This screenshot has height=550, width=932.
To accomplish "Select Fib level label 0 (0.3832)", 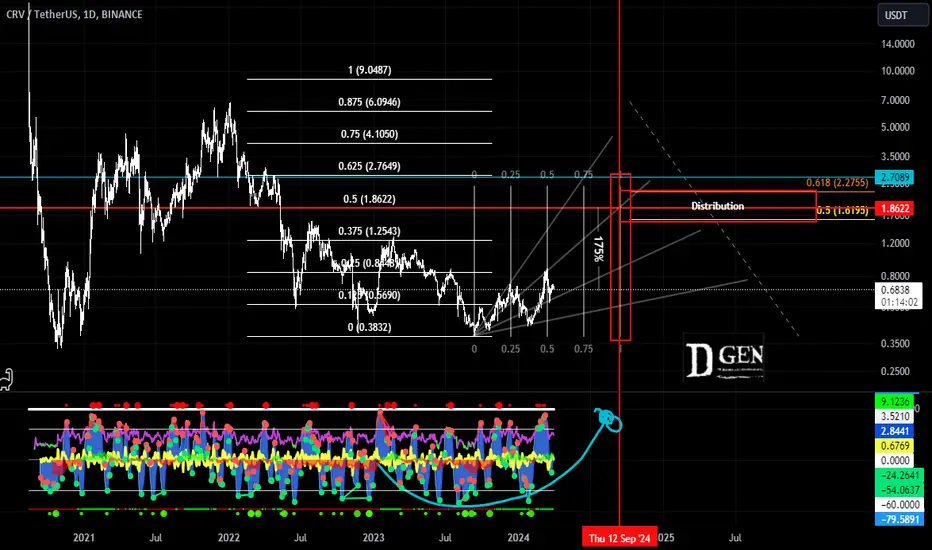I will pyautogui.click(x=370, y=328).
